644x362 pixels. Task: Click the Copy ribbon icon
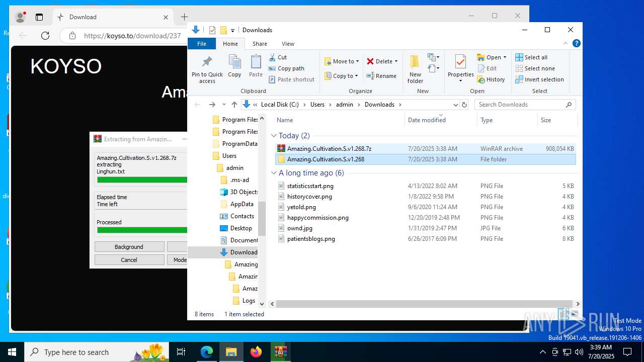[x=234, y=66]
